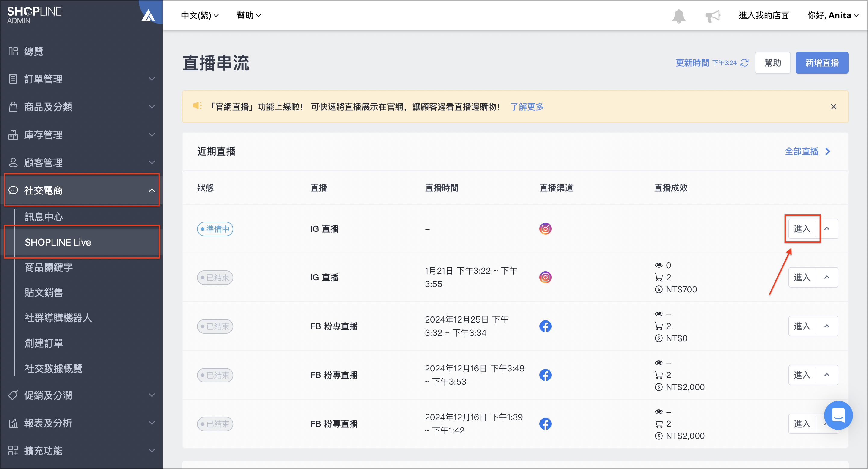The image size is (868, 469).
Task: Click 進入 for the 1月21日 IG 直播
Action: click(802, 277)
